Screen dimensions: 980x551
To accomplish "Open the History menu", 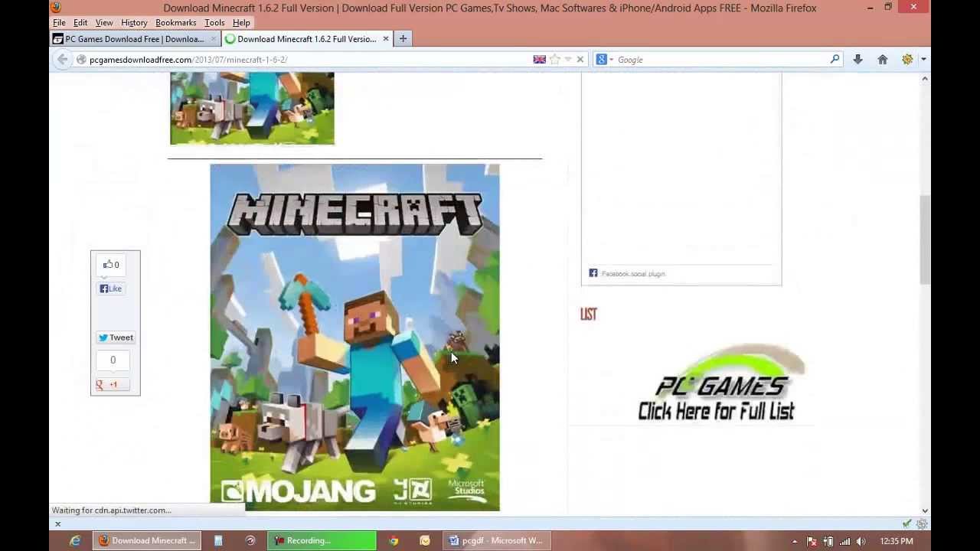I will 134,23.
